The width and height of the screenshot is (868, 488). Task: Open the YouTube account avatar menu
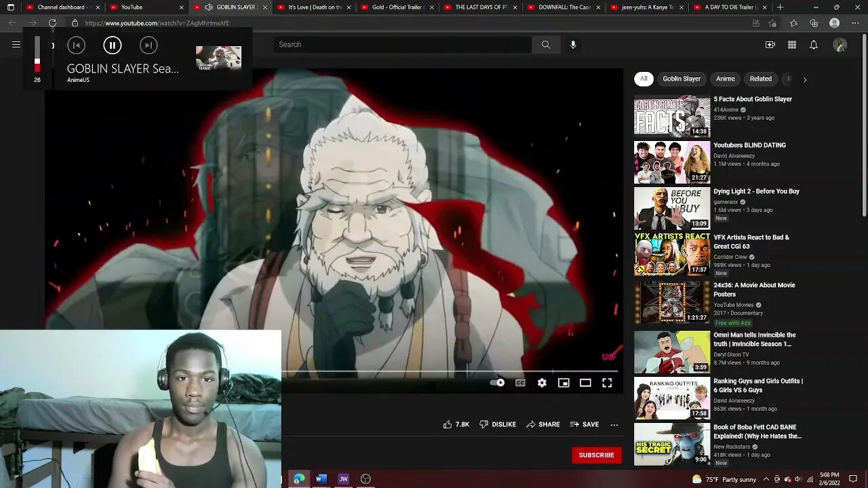pyautogui.click(x=840, y=45)
